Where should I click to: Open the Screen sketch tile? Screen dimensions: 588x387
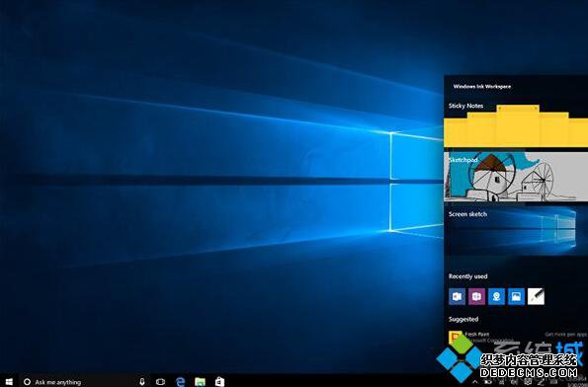(x=516, y=231)
